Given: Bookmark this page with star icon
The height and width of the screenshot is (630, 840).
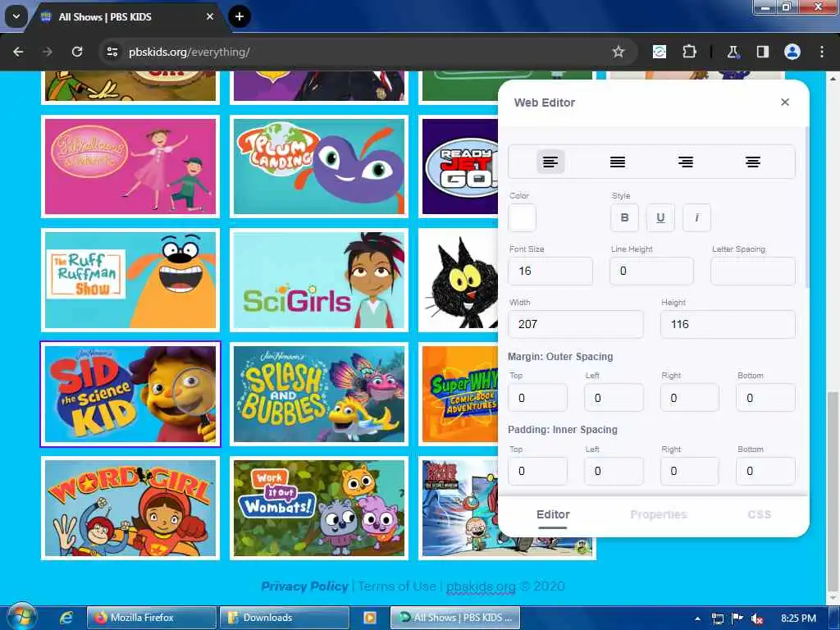Looking at the screenshot, I should pyautogui.click(x=619, y=52).
